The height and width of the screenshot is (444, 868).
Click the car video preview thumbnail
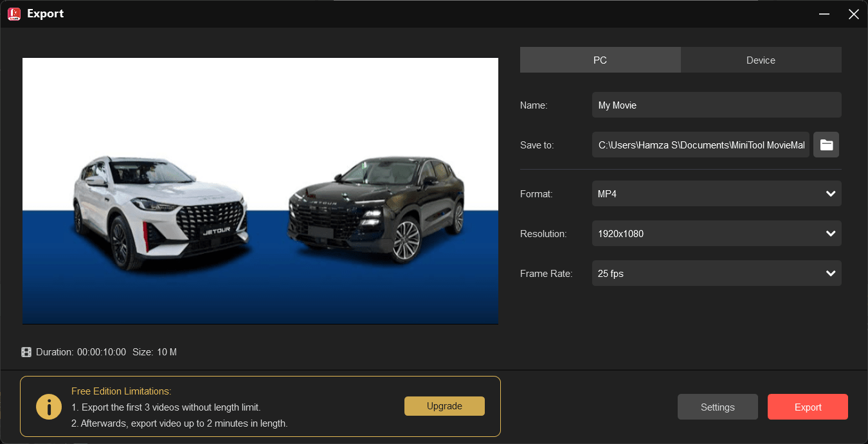260,191
